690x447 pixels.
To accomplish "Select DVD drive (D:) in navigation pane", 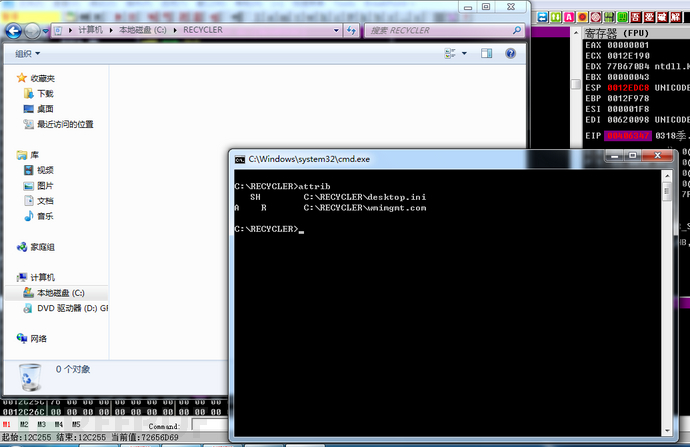I will tap(71, 308).
